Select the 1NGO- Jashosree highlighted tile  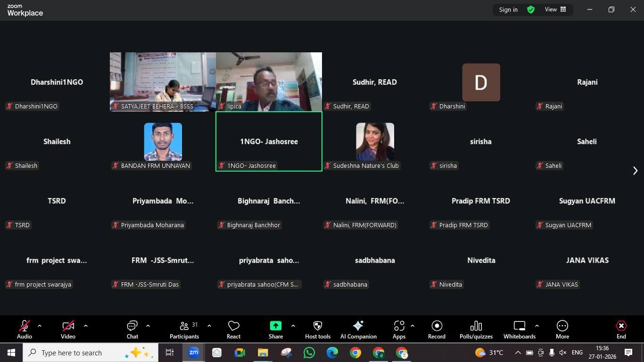tap(269, 141)
